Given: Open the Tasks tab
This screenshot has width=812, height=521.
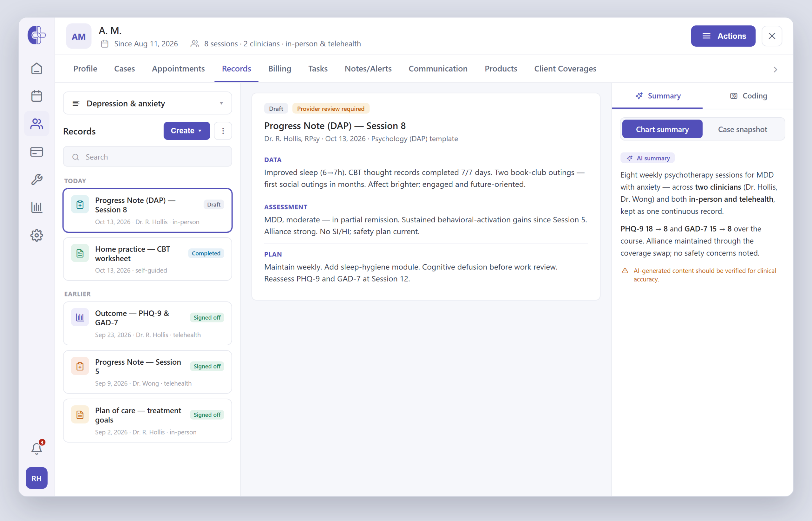Looking at the screenshot, I should [318, 69].
